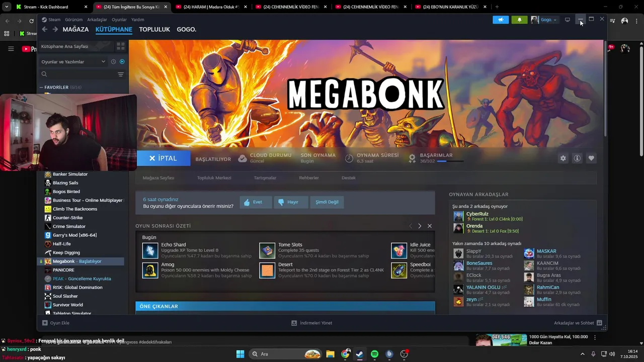644x362 pixels.
Task: Open CyberRulz friend avatar
Action: coord(458,217)
